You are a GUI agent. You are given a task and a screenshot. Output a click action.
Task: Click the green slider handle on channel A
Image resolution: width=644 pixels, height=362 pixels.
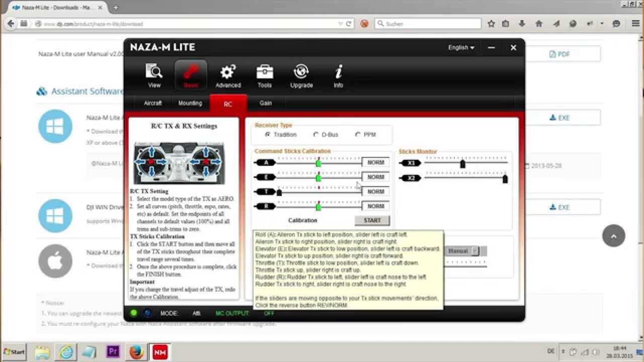[318, 163]
